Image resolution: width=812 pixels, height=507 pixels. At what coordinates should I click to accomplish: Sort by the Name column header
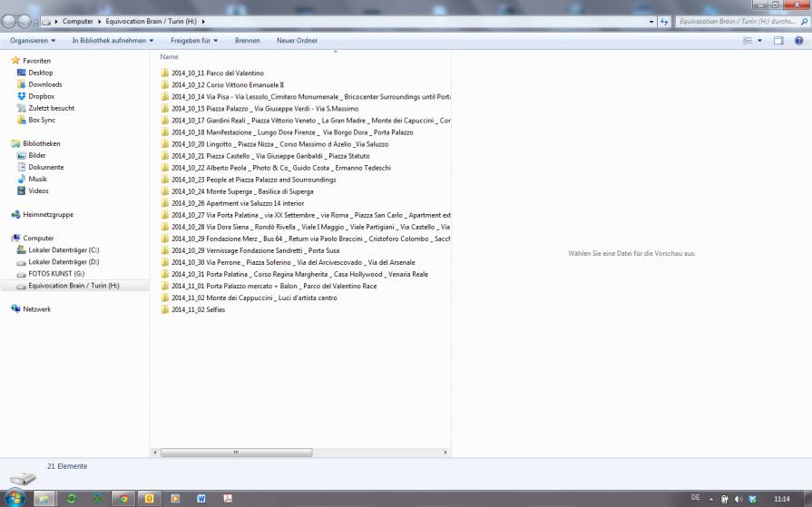[x=170, y=57]
